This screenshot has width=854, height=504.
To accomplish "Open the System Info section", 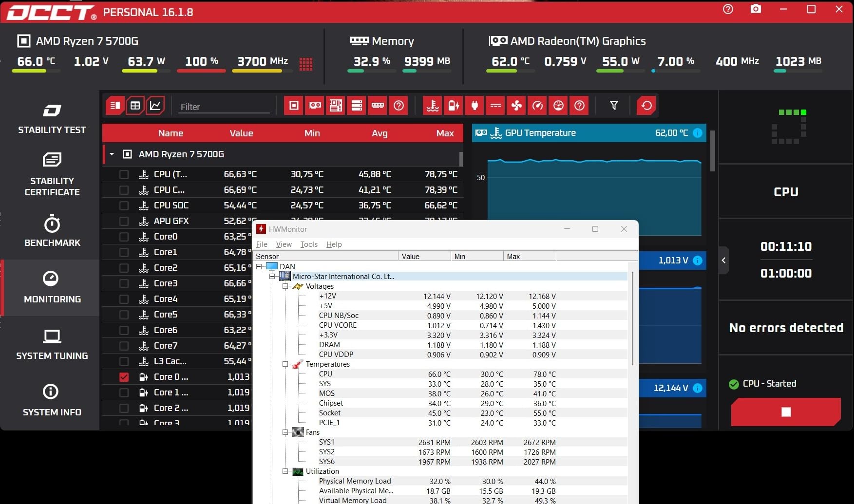I will click(x=52, y=400).
